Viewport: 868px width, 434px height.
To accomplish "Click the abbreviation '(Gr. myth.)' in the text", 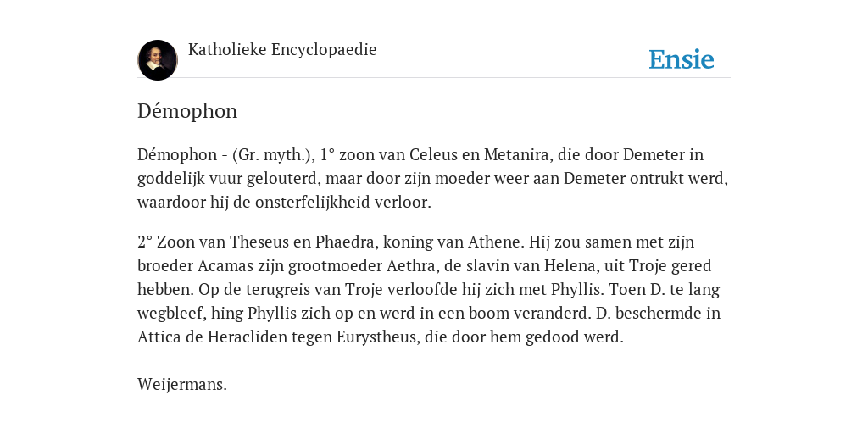I will (x=274, y=155).
